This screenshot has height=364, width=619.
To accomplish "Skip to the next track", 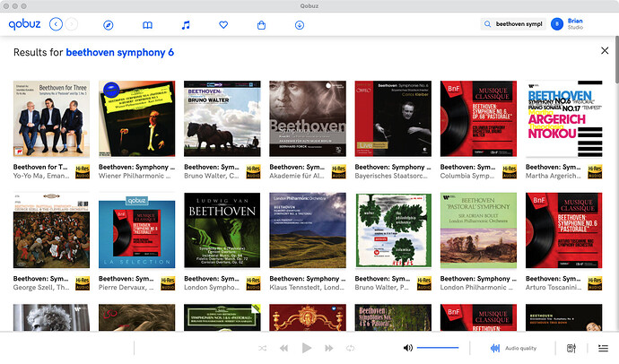I will pyautogui.click(x=328, y=348).
